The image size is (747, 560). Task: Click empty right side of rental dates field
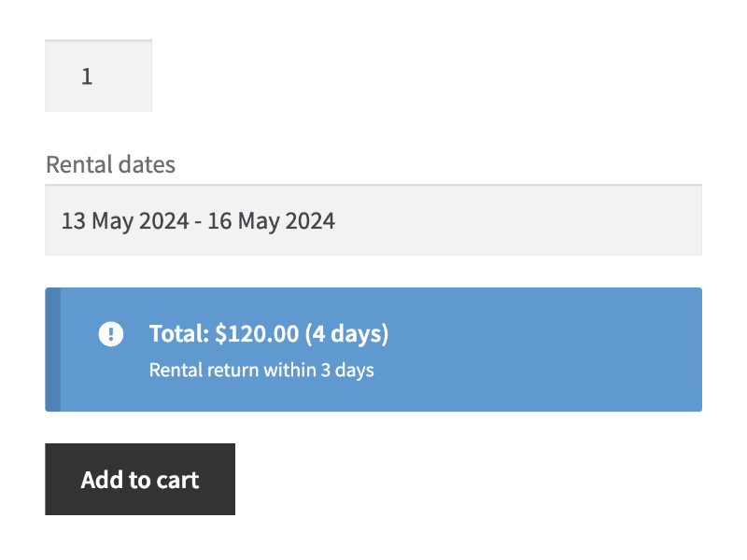coord(560,221)
